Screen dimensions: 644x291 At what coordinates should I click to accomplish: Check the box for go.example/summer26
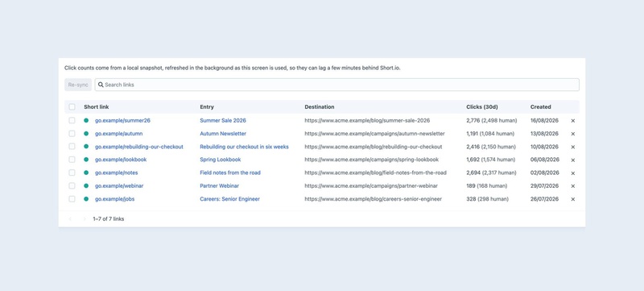pos(72,120)
